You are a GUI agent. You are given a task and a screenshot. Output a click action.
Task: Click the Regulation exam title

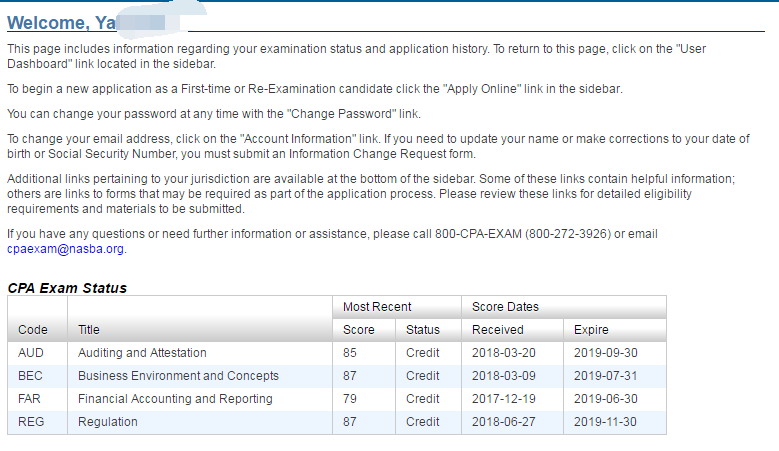coord(108,422)
